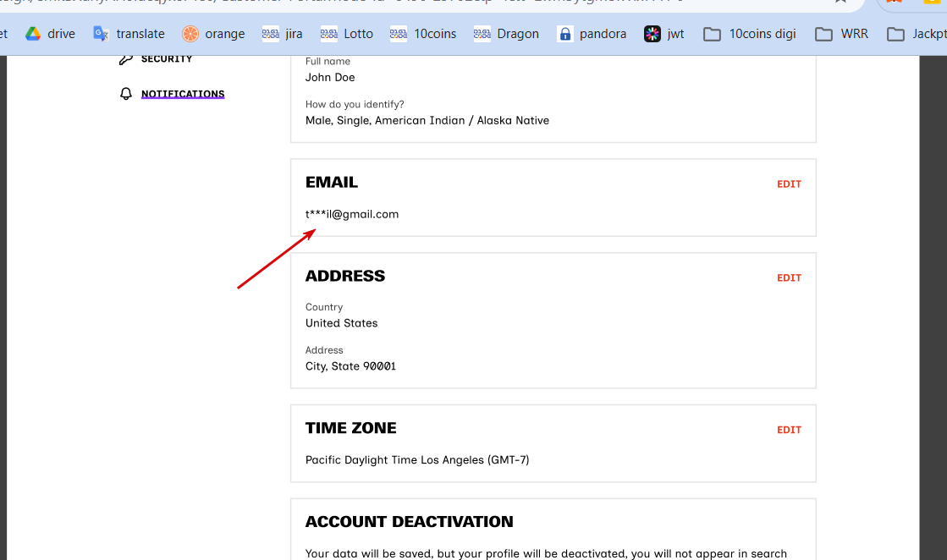
Task: Click the Email section heading
Action: point(332,182)
